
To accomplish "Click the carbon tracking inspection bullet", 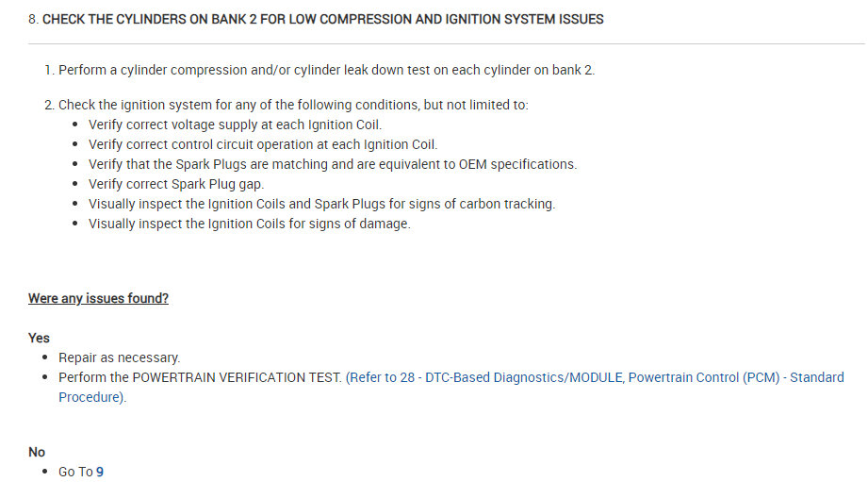I will [321, 204].
